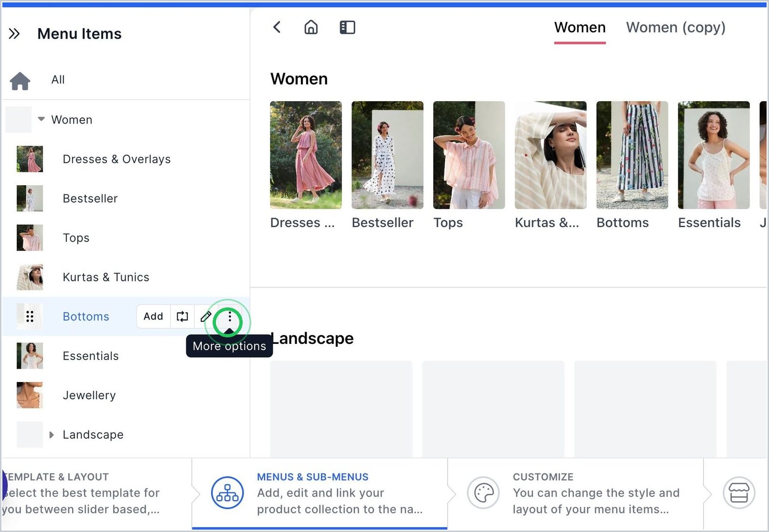Open the Menus & Sub-Menus step
The image size is (769, 532).
point(320,493)
